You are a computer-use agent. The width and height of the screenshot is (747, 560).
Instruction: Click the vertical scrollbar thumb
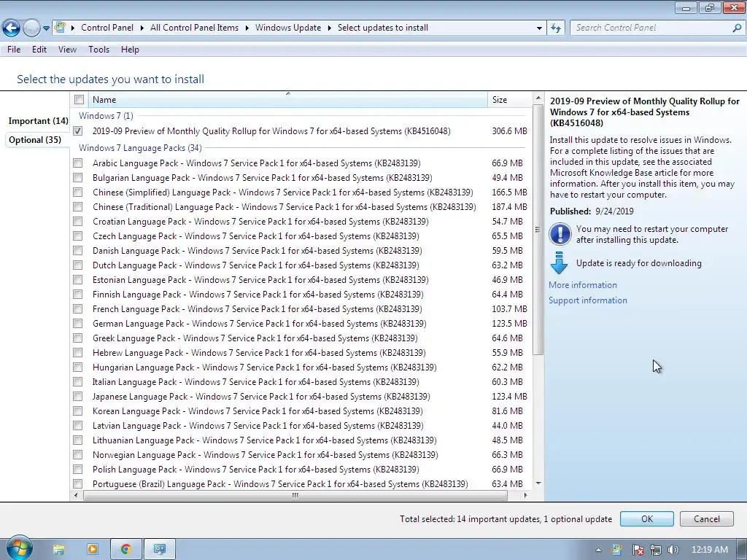[538, 230]
